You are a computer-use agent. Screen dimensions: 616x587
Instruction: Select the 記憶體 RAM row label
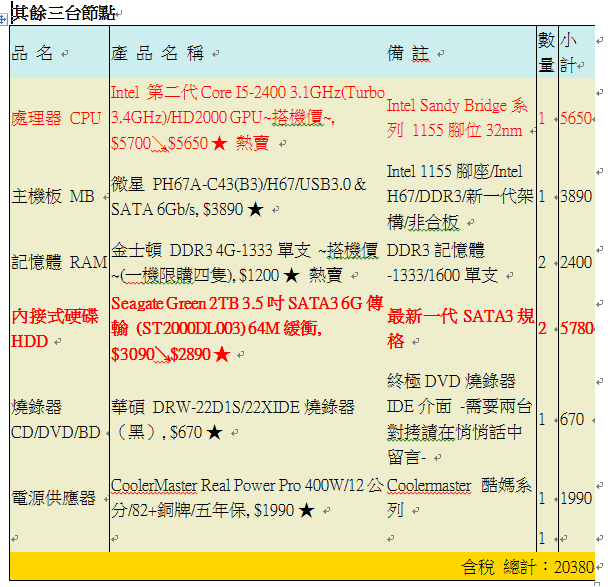tap(59, 262)
